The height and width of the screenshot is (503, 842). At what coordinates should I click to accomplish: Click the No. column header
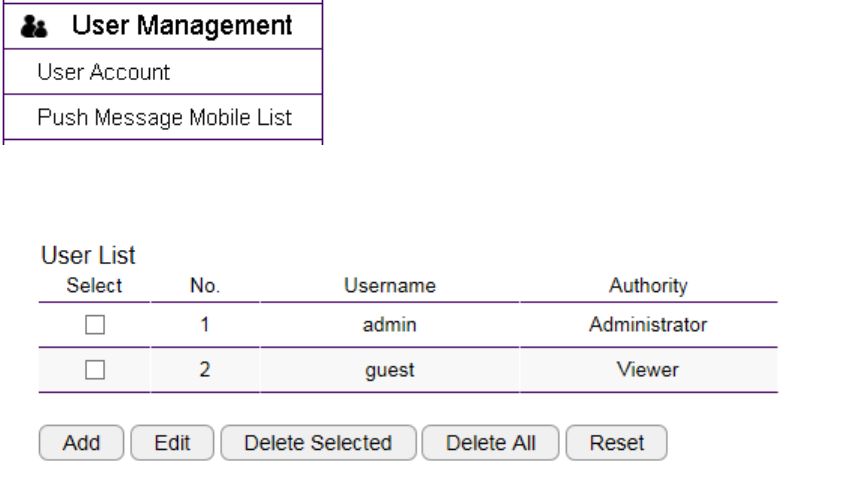(x=204, y=286)
